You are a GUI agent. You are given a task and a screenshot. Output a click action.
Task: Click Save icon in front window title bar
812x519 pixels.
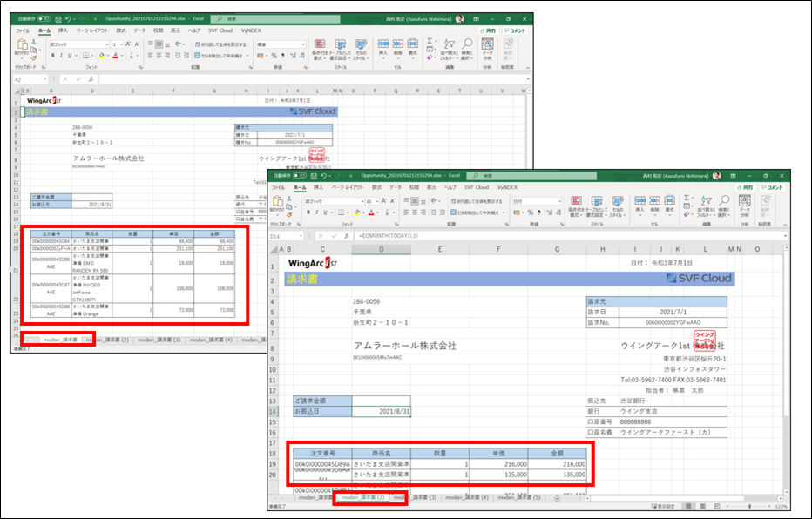[314, 176]
